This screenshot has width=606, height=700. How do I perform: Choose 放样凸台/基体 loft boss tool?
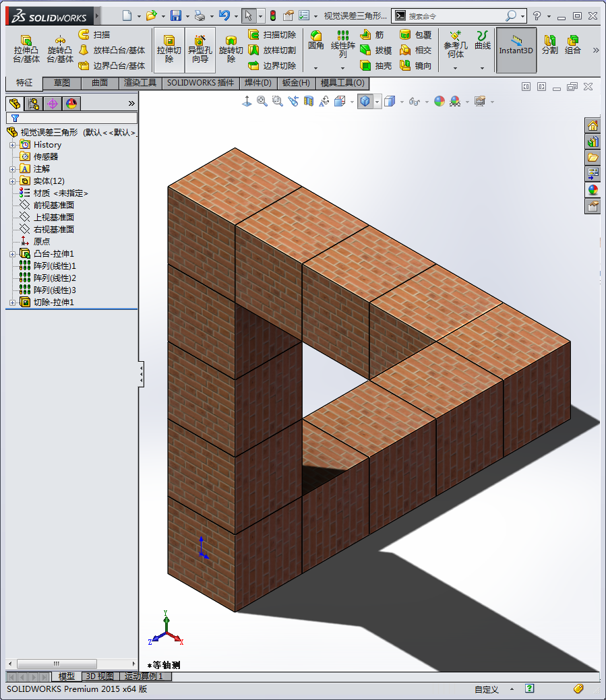coord(112,50)
